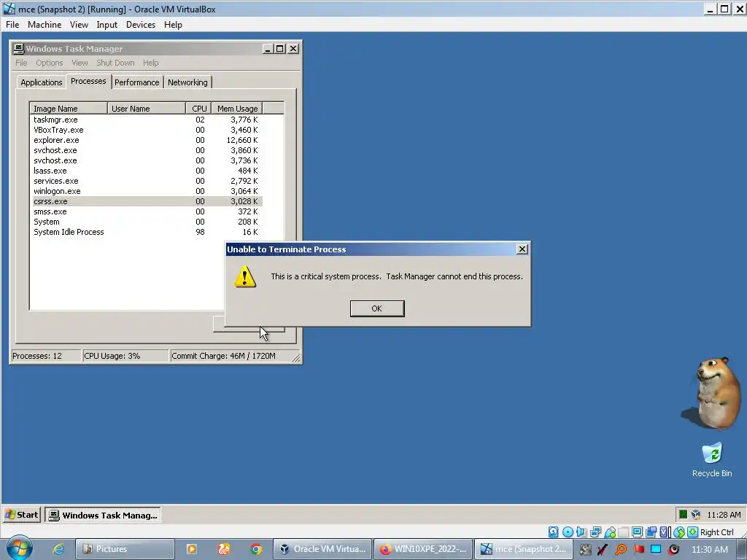Close the Unable to Terminate Process dialog
747x560 pixels.
point(522,249)
